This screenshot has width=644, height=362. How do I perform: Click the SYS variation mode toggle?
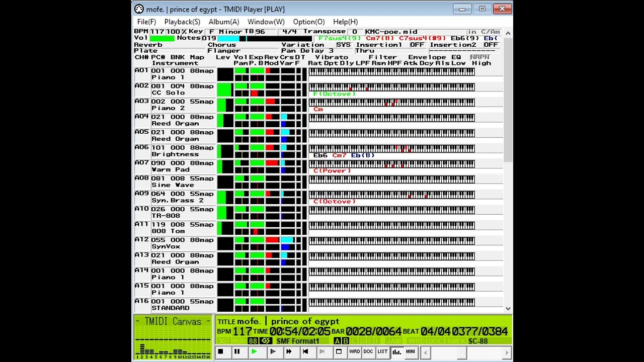343,45
